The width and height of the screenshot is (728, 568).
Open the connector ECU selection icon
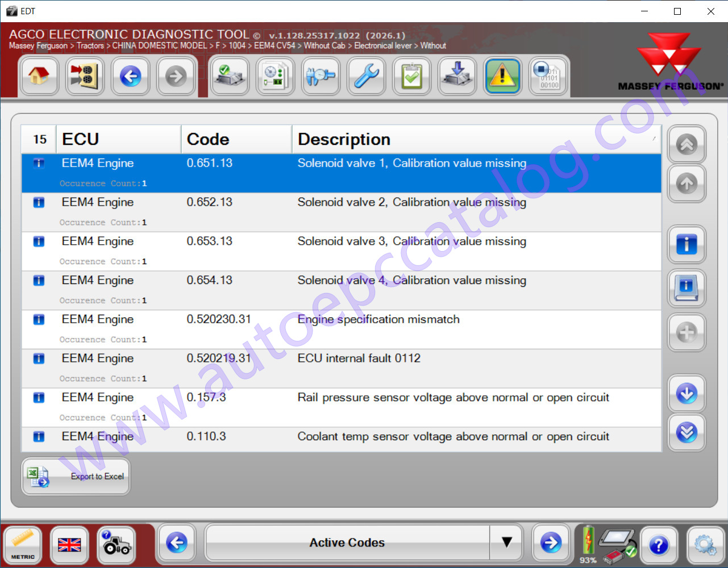point(85,76)
